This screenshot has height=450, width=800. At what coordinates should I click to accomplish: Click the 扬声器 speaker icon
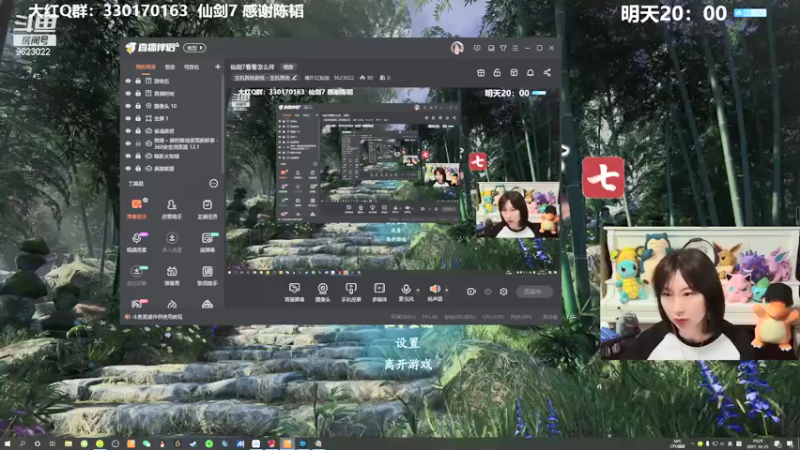pyautogui.click(x=435, y=289)
